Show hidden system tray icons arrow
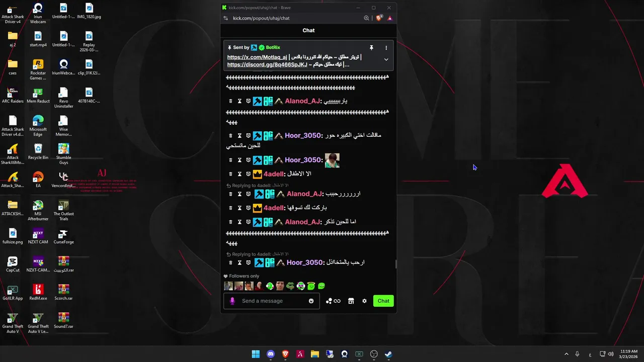The height and width of the screenshot is (362, 644). 566,354
